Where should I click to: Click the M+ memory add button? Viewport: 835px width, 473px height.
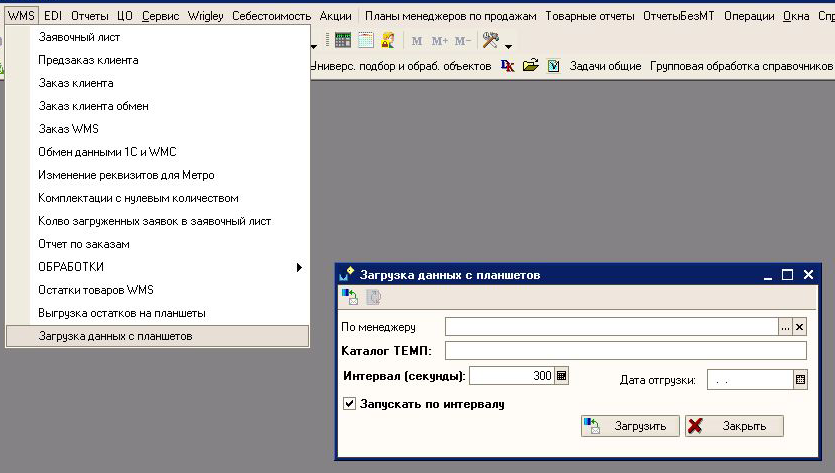[x=439, y=41]
